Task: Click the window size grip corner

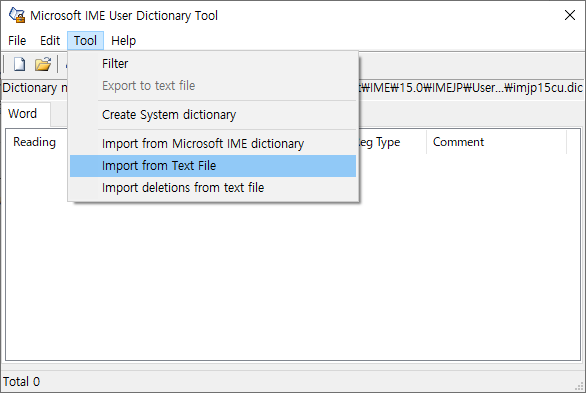Action: tap(580, 387)
